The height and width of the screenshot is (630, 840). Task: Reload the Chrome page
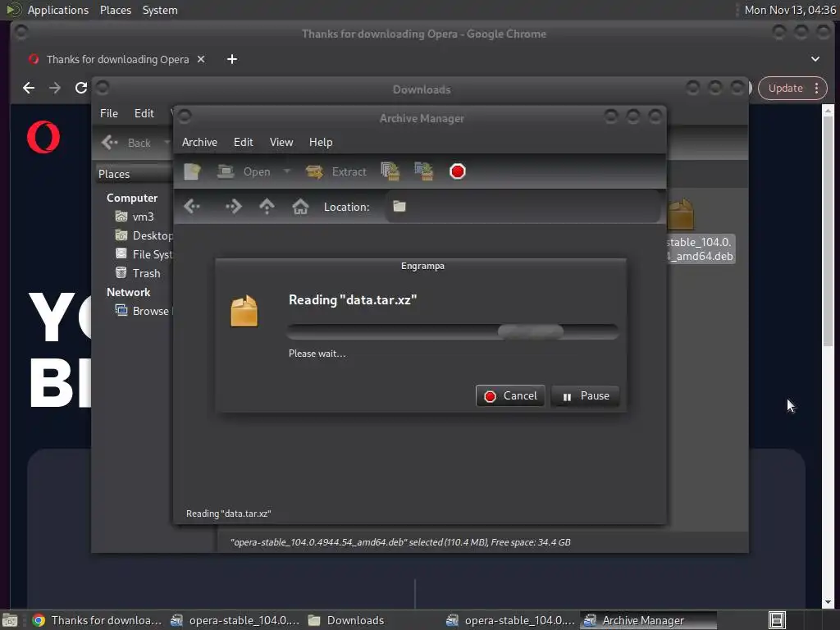pos(81,88)
